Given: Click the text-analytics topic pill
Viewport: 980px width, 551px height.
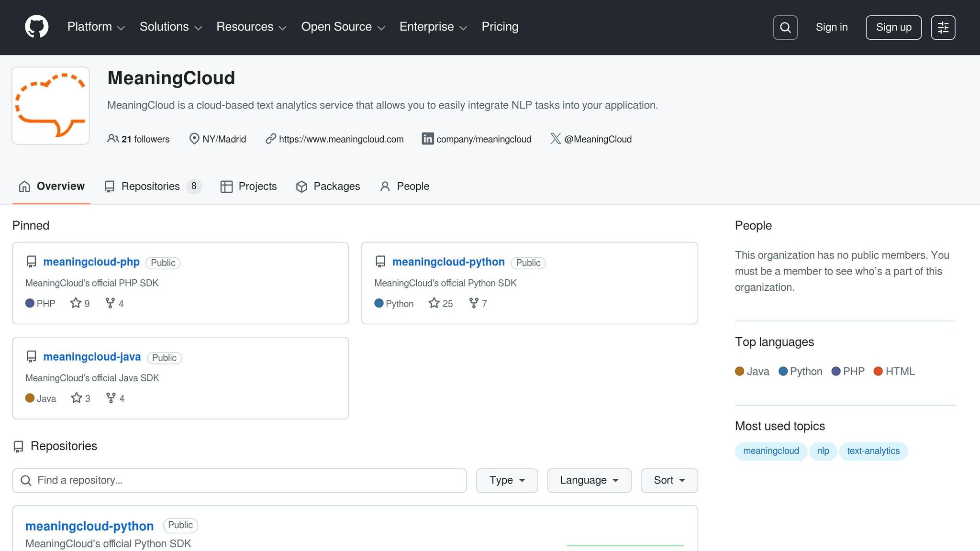Looking at the screenshot, I should 873,451.
